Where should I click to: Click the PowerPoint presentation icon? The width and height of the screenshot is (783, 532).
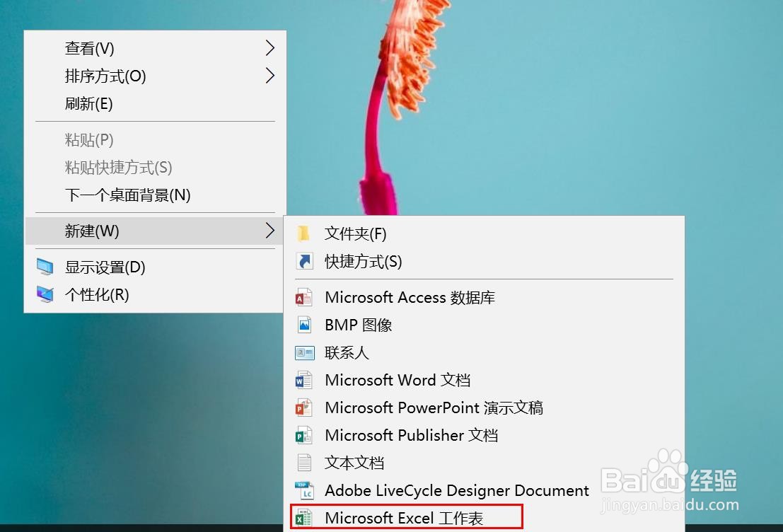[x=303, y=408]
